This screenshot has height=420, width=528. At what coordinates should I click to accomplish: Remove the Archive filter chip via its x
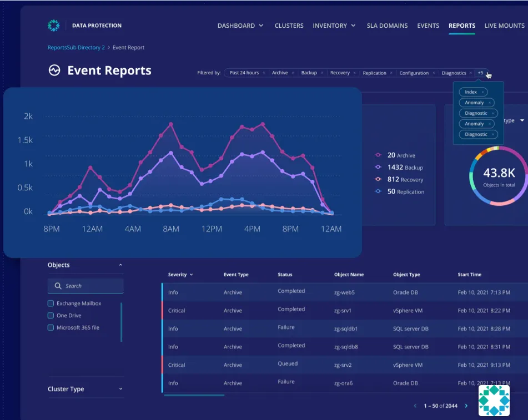tap(293, 73)
